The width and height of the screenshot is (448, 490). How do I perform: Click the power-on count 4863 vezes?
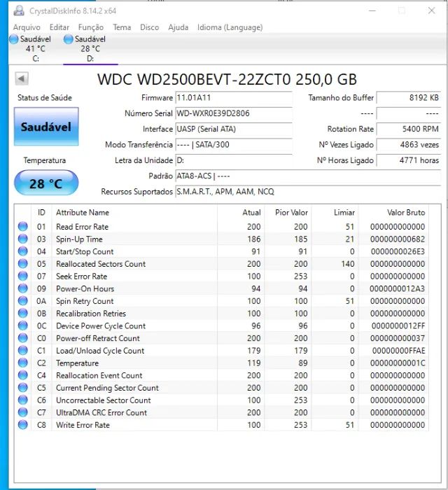coord(409,145)
